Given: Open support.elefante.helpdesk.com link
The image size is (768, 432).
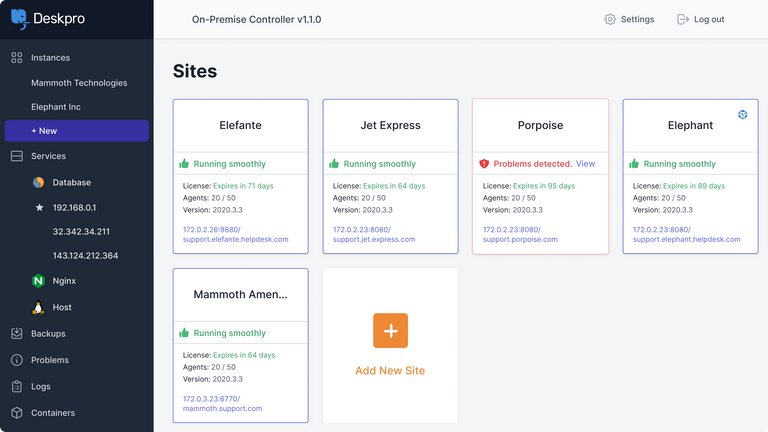Looking at the screenshot, I should pos(236,240).
